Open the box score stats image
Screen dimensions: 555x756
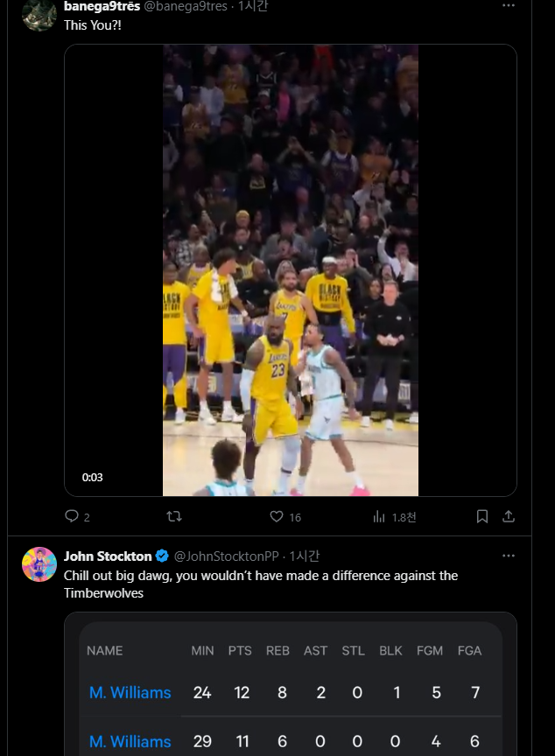point(290,691)
